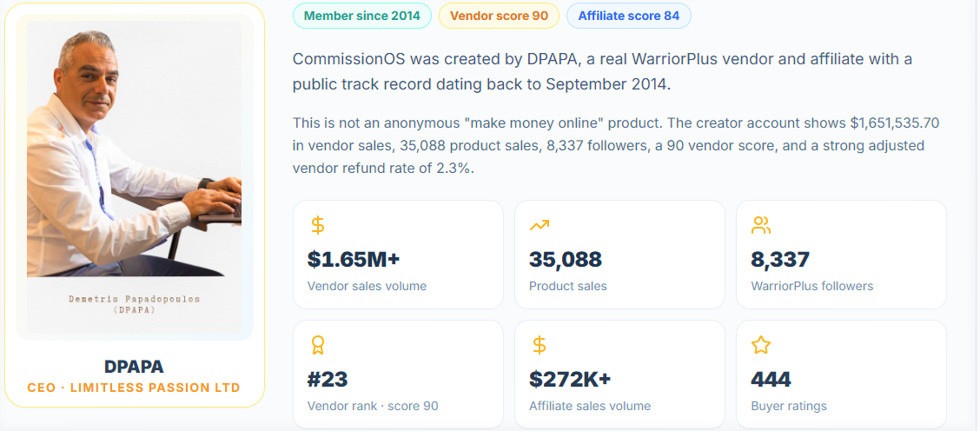Screen dimensions: 980x431
Task: Click the star icon above Buyer ratings
Action: click(760, 345)
